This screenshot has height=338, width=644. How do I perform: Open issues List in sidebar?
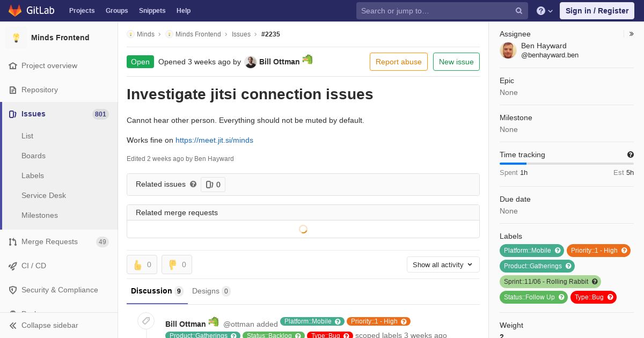pos(27,136)
